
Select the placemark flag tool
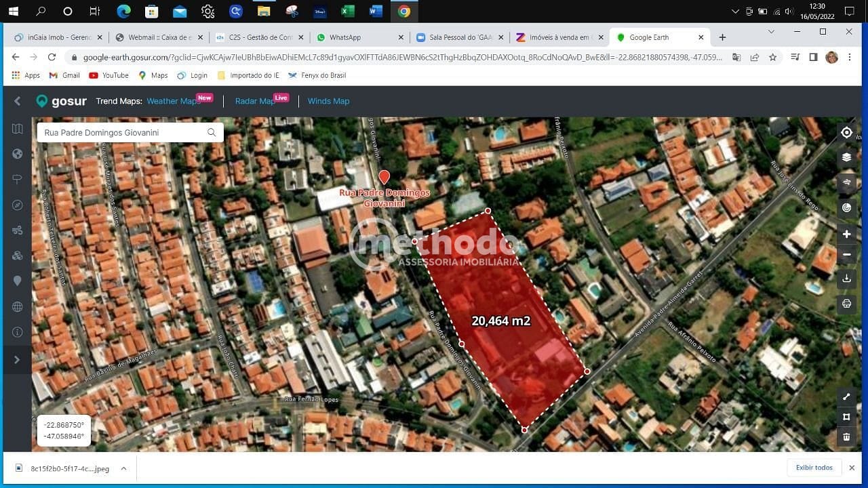[x=17, y=179]
